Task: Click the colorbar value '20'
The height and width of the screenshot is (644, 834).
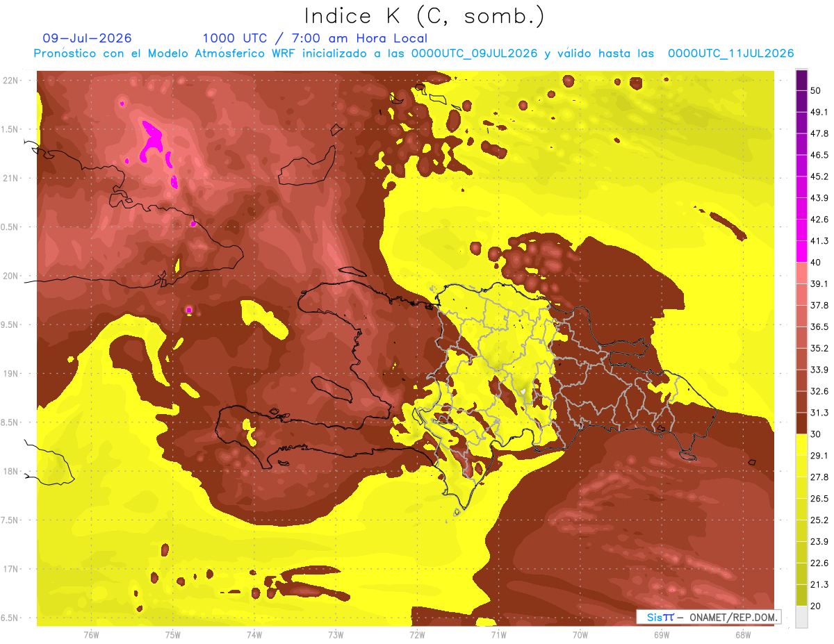Action: (x=817, y=606)
